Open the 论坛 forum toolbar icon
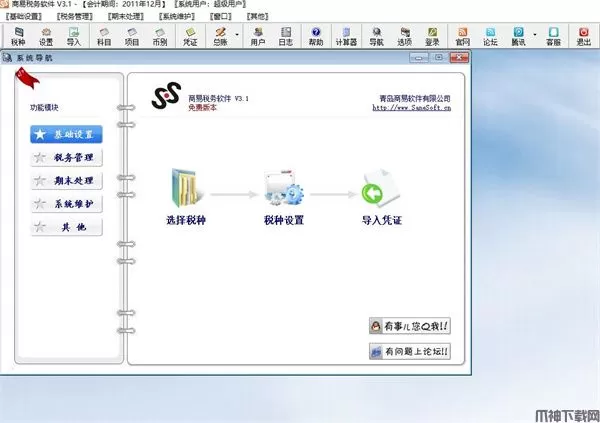This screenshot has width=600, height=423. coord(491,37)
